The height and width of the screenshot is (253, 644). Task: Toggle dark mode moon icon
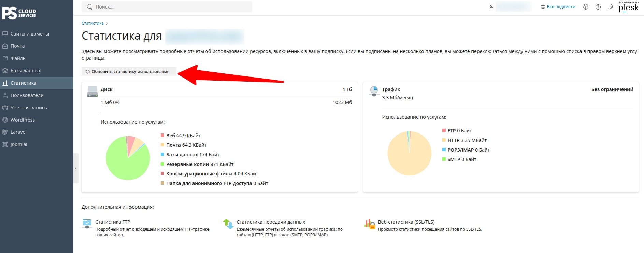(610, 7)
